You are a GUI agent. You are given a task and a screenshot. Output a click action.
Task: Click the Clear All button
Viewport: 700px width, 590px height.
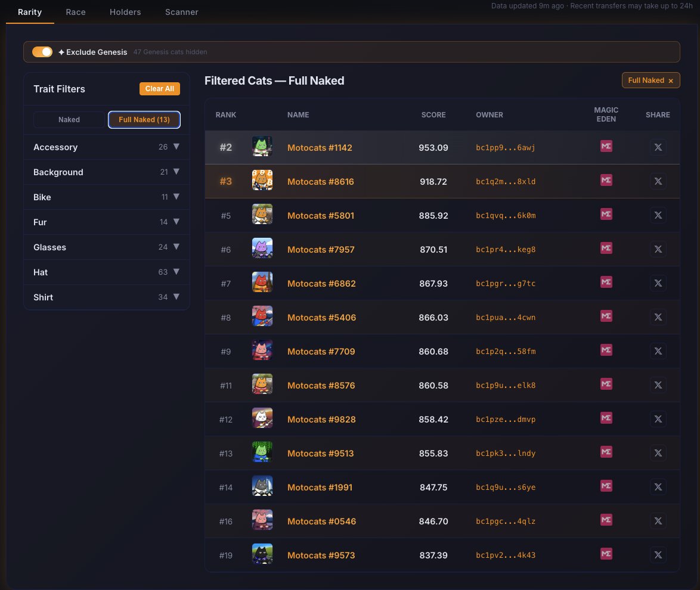click(x=159, y=89)
